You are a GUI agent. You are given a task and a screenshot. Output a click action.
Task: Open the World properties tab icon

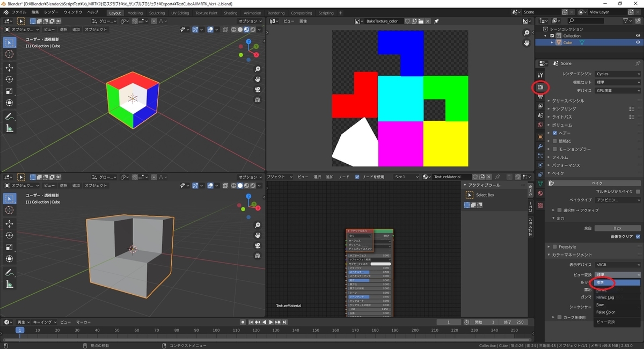click(540, 126)
